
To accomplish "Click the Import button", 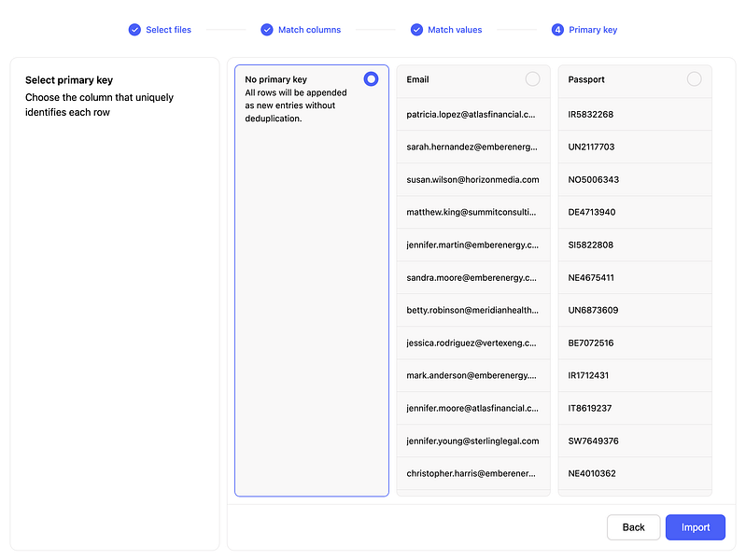I will pyautogui.click(x=695, y=527).
